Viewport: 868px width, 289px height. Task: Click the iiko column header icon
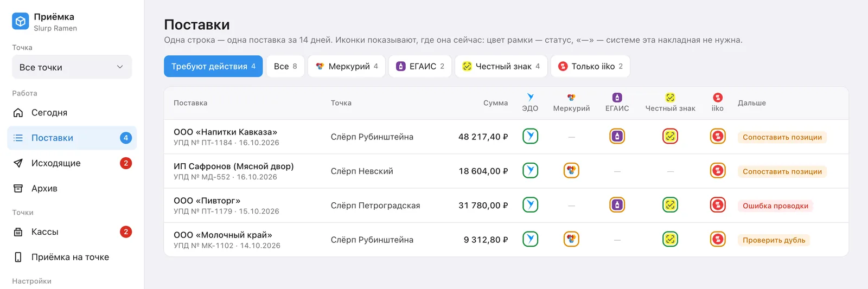coord(718,98)
